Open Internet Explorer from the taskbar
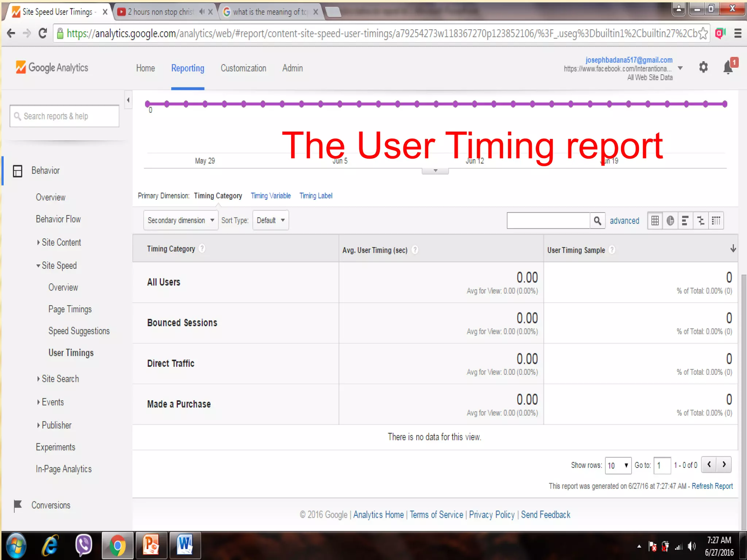 point(50,545)
